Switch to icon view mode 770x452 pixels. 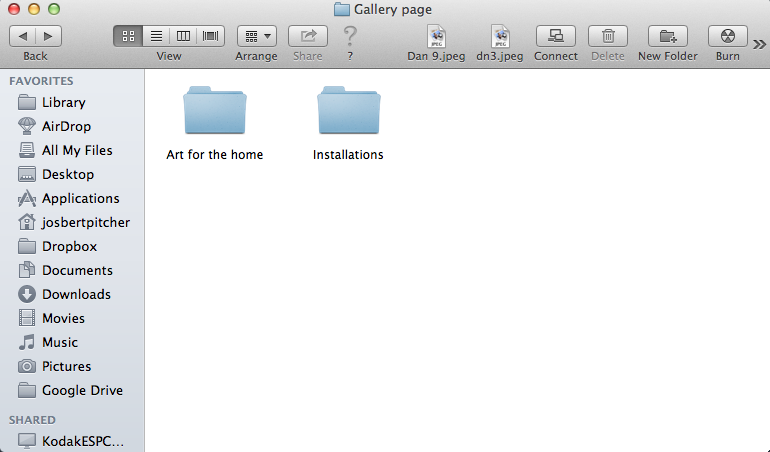tap(128, 36)
